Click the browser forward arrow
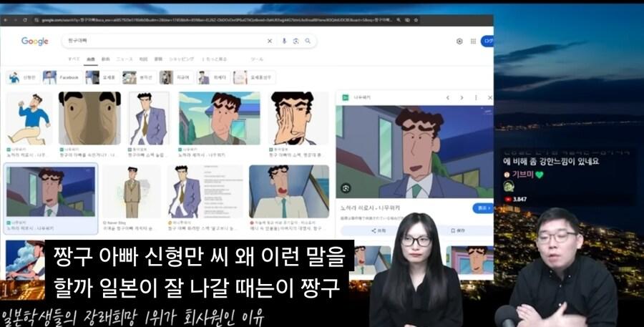This screenshot has width=644, height=327. (15, 20)
